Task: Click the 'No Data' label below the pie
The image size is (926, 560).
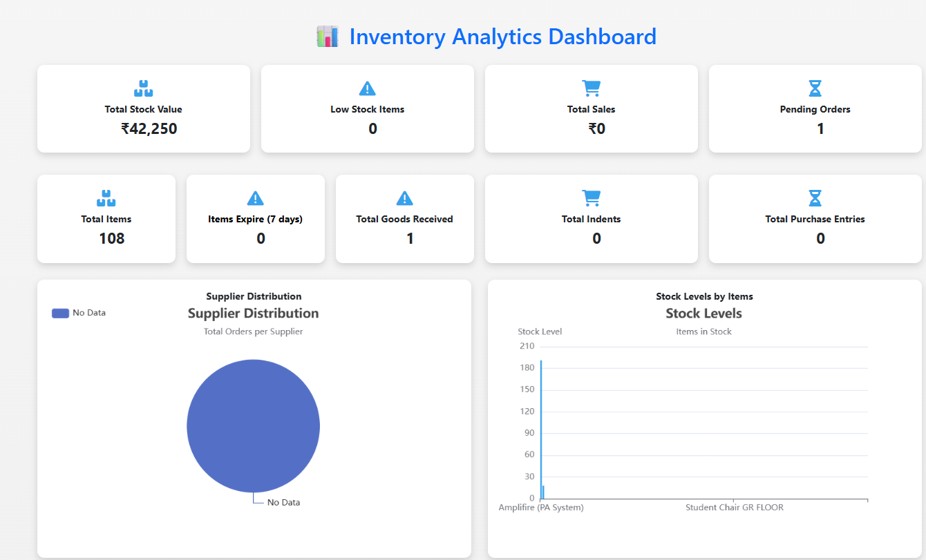Action: pyautogui.click(x=284, y=503)
